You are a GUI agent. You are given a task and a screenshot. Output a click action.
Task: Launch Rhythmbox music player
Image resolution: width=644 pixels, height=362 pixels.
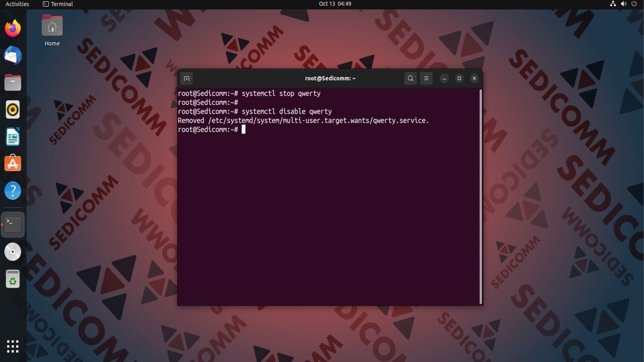point(13,110)
